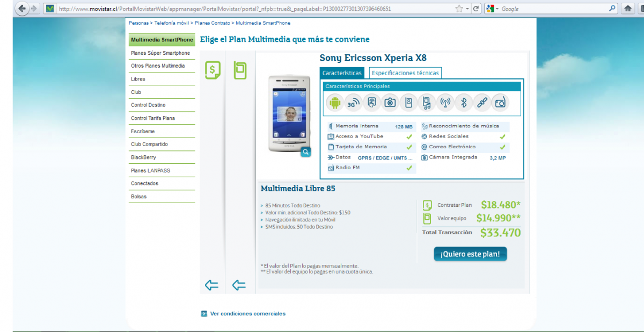This screenshot has width=644, height=332.
Task: Click the search magnifier in Google box
Action: 612,9
